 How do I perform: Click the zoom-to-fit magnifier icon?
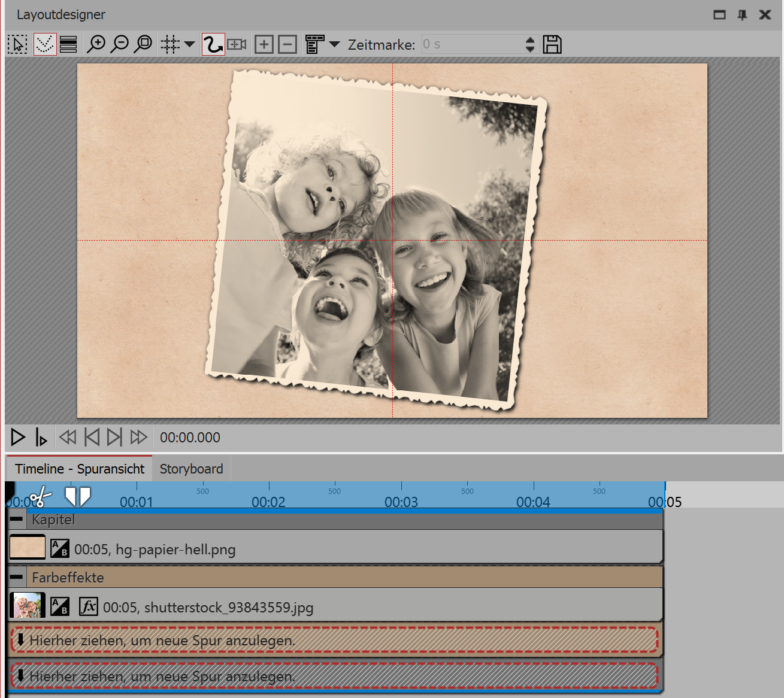coord(143,44)
